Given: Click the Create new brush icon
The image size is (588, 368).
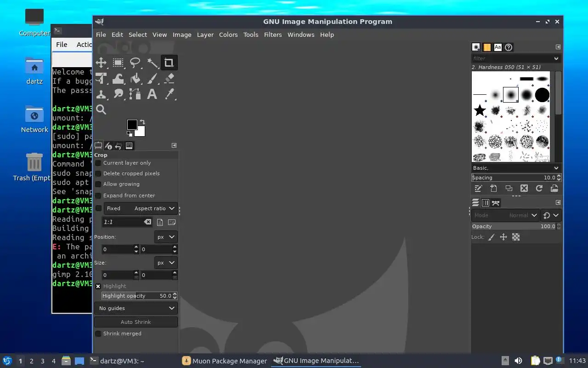Looking at the screenshot, I should (493, 188).
